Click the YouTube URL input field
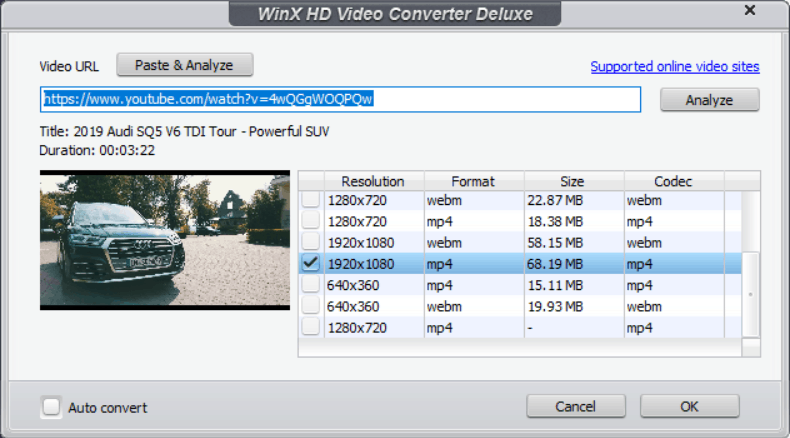The height and width of the screenshot is (438, 790). coord(340,100)
